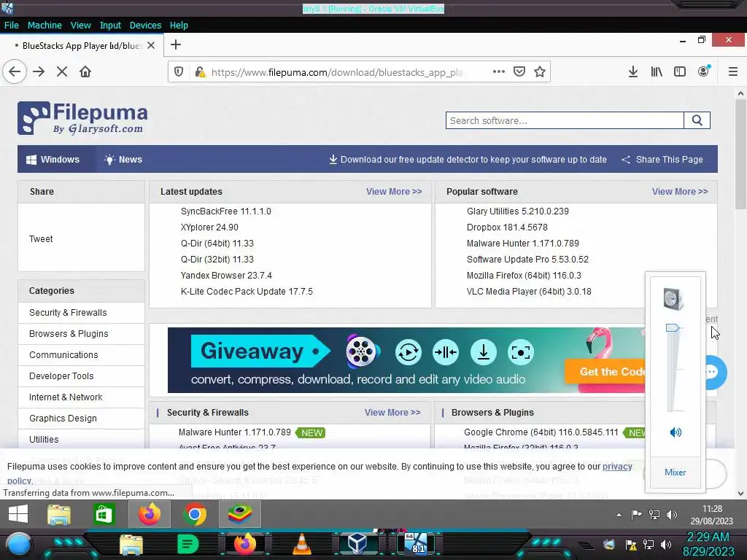The image size is (747, 560).
Task: Open Glary Utilities 5.210.0.239 entry
Action: coord(518,211)
